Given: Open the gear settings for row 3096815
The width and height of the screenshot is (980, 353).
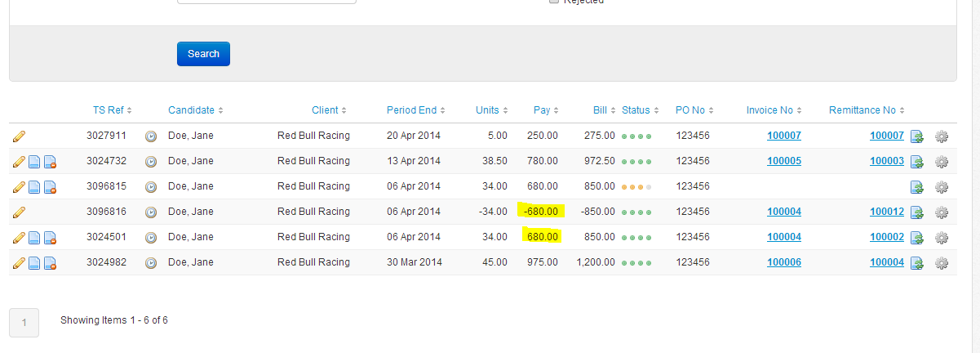Looking at the screenshot, I should (942, 187).
